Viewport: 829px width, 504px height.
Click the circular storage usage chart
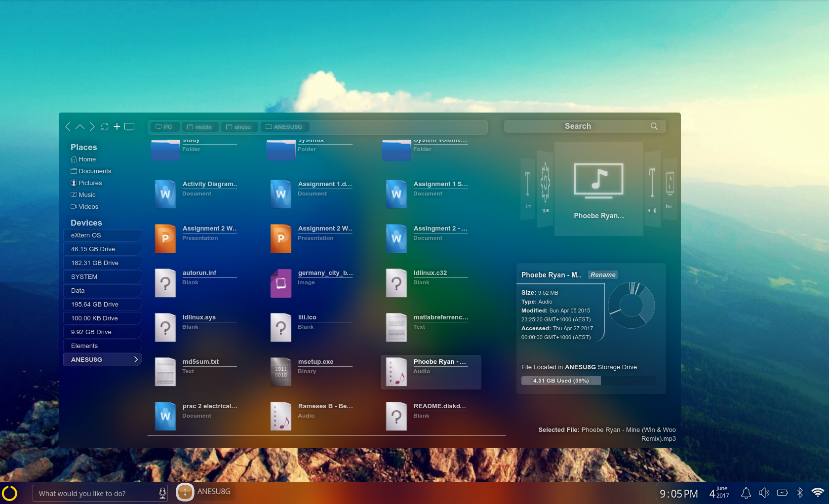632,306
